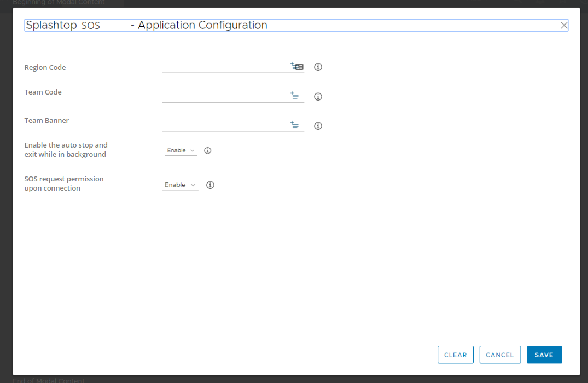Show info for Team Banner
Screen dimensions: 588x383
point(318,126)
